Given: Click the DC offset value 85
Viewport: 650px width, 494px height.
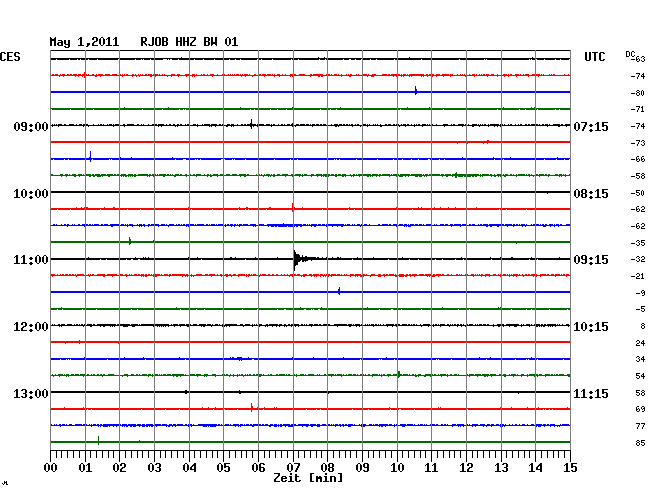Looking at the screenshot, I should point(640,443).
